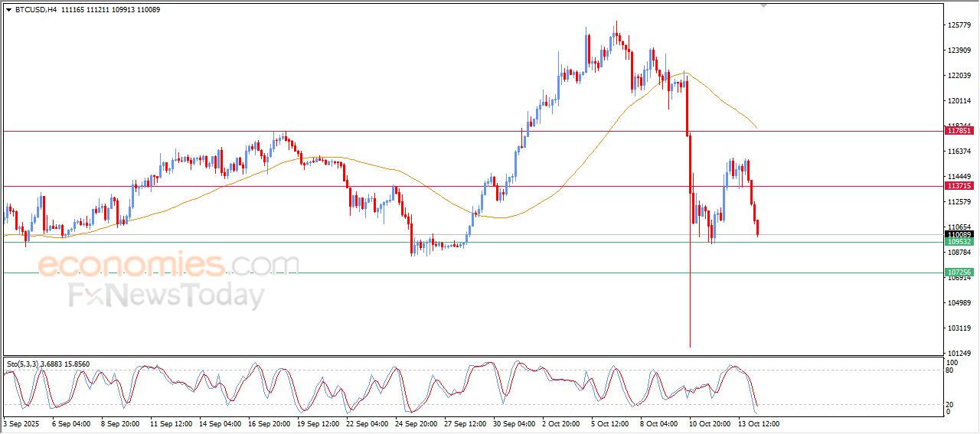Viewport: 980px width, 434px height.
Task: Click the 125779 price axis label
Action: point(959,25)
